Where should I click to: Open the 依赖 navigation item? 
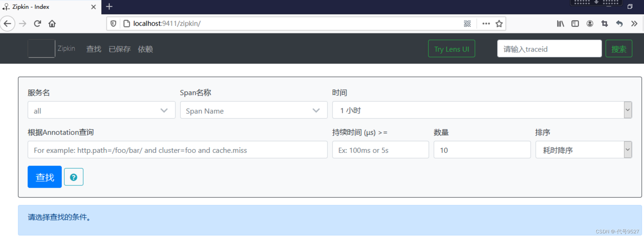pos(145,49)
